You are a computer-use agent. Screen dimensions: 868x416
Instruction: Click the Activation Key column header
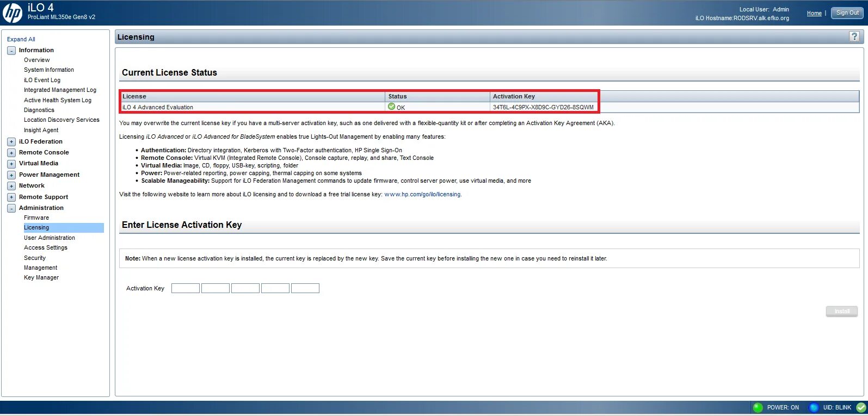(x=675, y=96)
